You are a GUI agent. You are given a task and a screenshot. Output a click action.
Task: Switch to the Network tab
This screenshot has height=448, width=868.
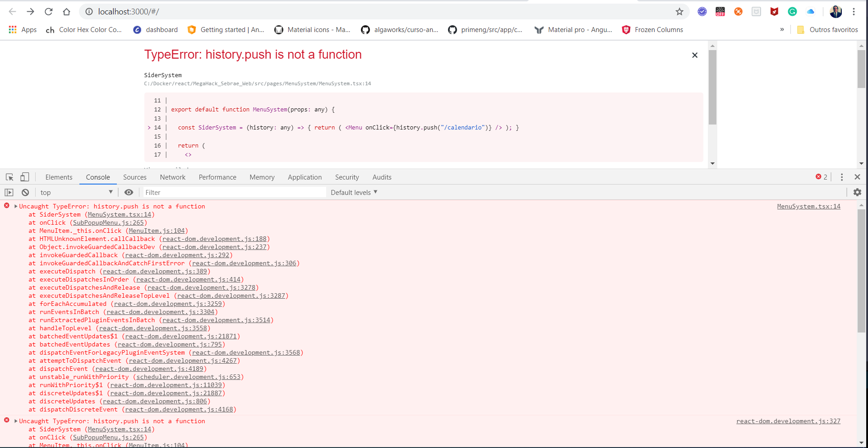click(x=172, y=177)
